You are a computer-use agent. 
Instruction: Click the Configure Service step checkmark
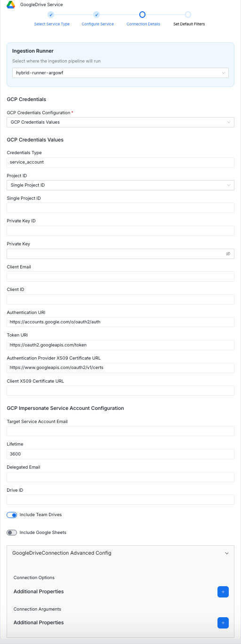point(96,15)
